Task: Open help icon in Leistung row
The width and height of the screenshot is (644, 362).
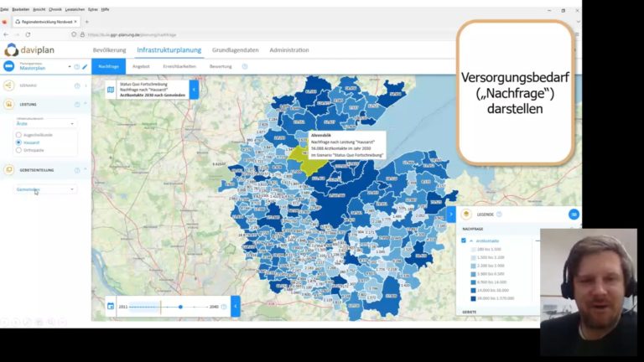Action: (77, 105)
